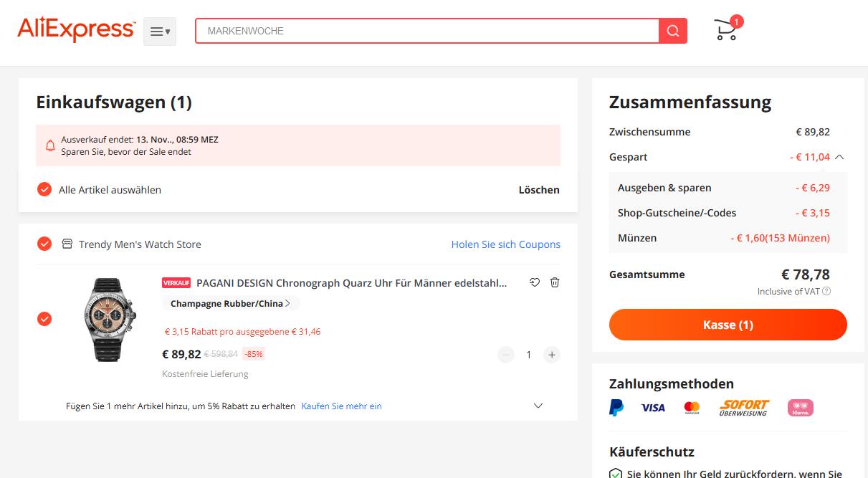Delete the watch using trash icon
868x478 pixels.
[555, 283]
